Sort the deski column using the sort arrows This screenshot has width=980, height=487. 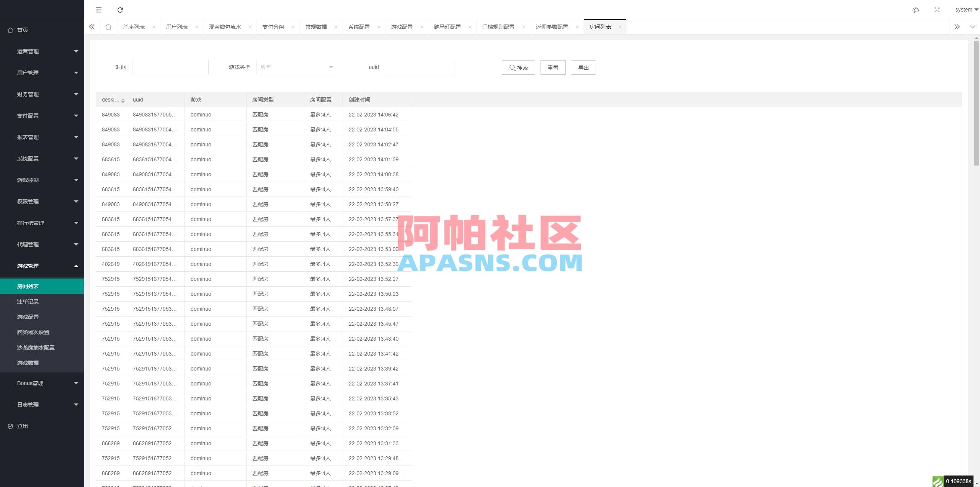click(123, 100)
